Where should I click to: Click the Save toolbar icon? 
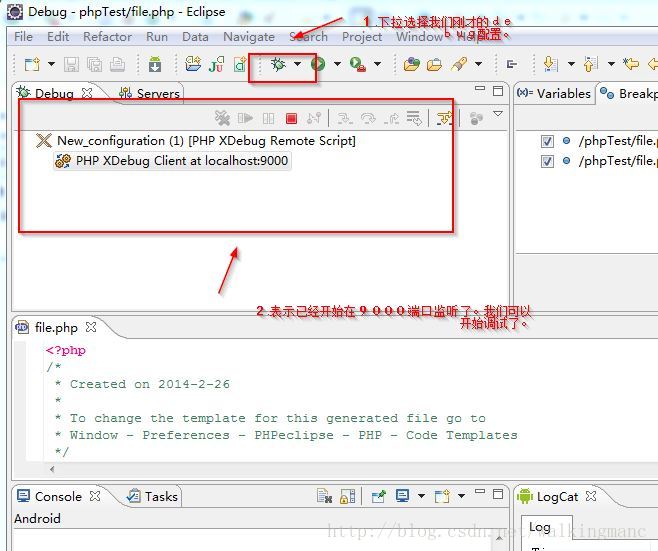(71, 64)
